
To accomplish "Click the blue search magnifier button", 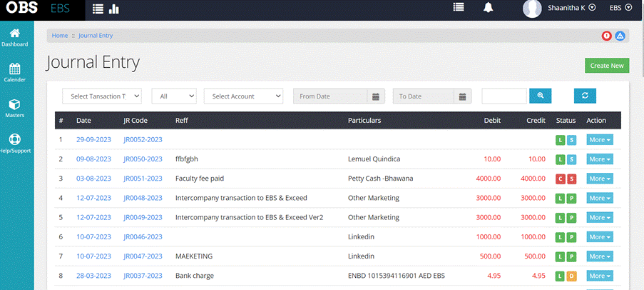I will (541, 96).
